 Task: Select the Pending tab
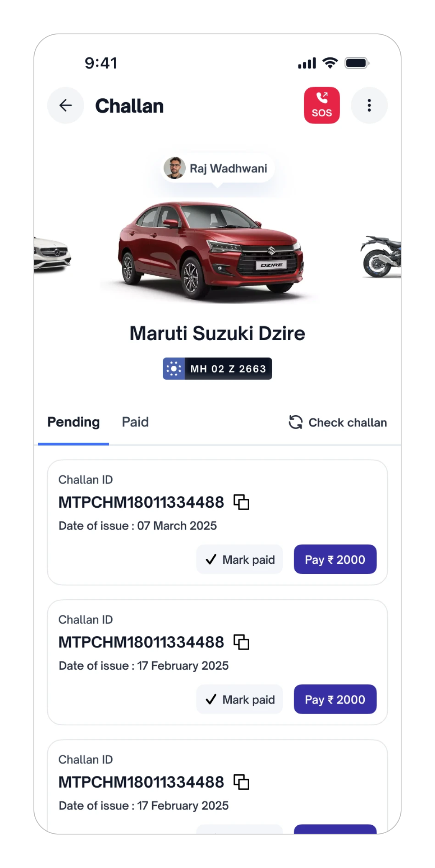tap(74, 422)
